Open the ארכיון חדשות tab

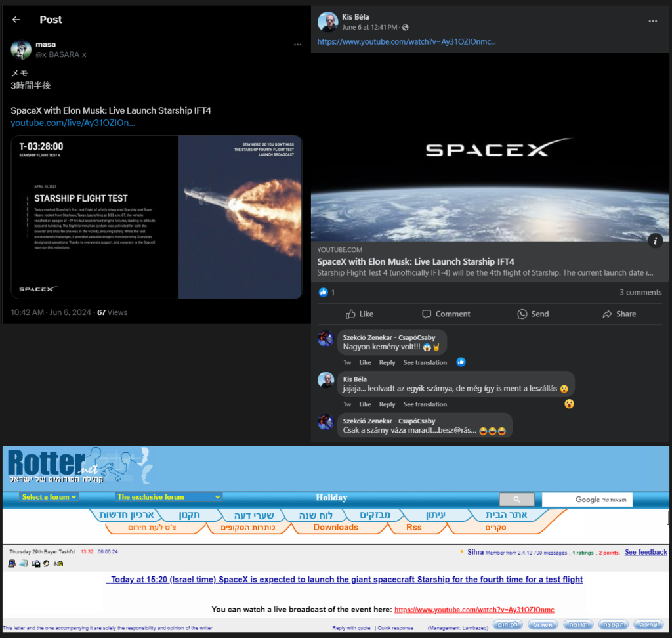(x=127, y=515)
